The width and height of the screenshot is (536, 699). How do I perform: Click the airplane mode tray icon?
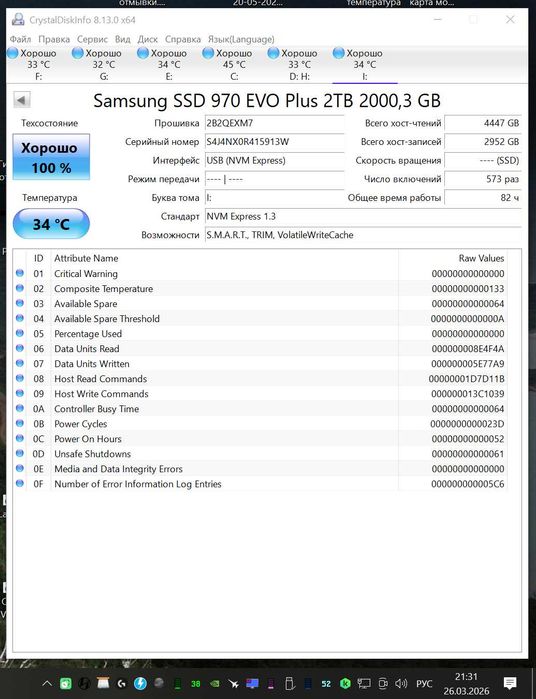[x=233, y=683]
